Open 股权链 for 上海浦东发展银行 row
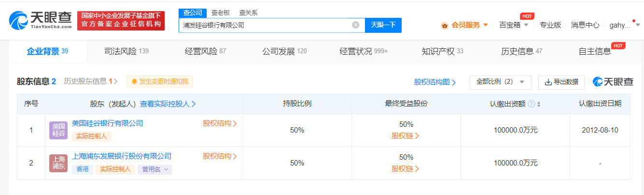 (x=406, y=169)
